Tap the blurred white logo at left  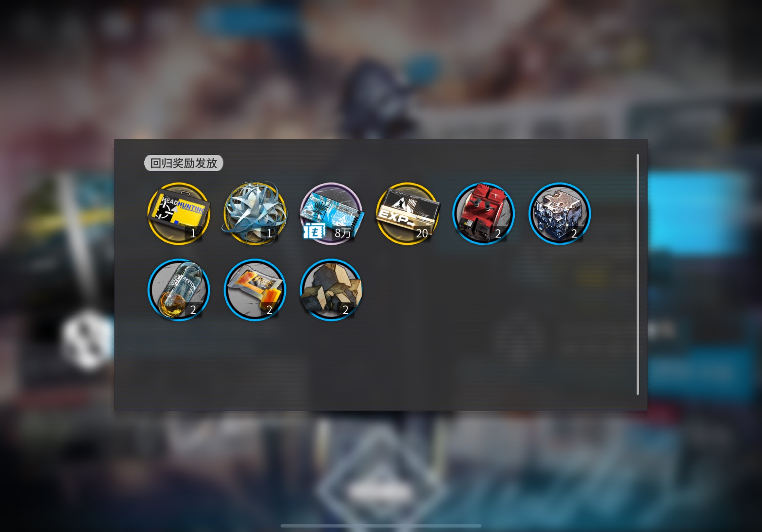pos(88,339)
